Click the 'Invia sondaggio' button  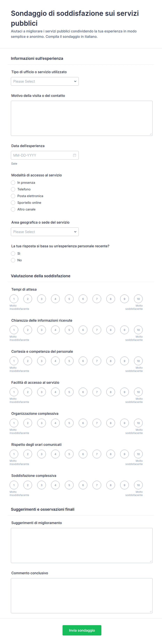(82, 630)
